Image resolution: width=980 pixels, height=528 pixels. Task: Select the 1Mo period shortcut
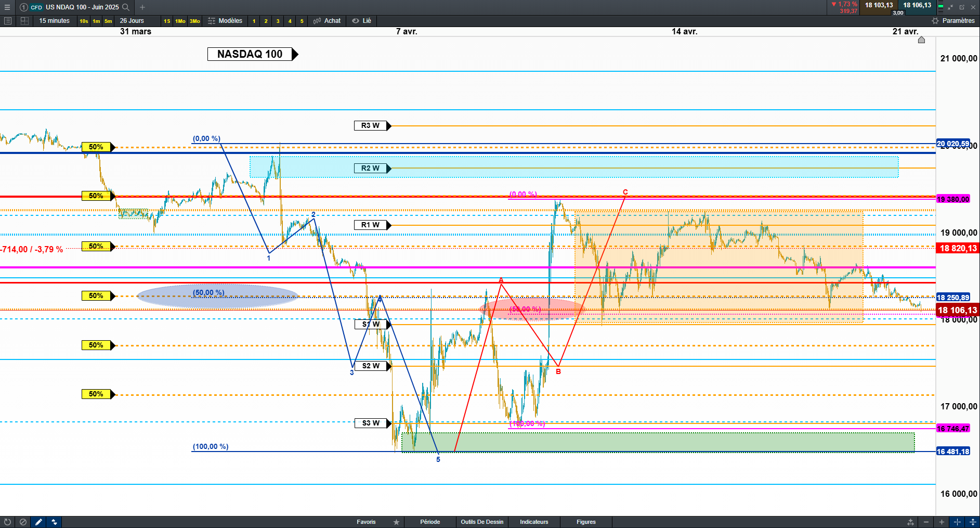pos(180,21)
